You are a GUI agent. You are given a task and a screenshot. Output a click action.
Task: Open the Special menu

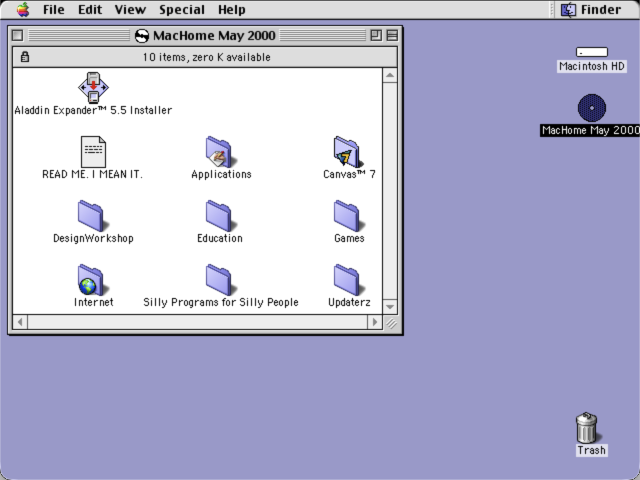point(182,9)
